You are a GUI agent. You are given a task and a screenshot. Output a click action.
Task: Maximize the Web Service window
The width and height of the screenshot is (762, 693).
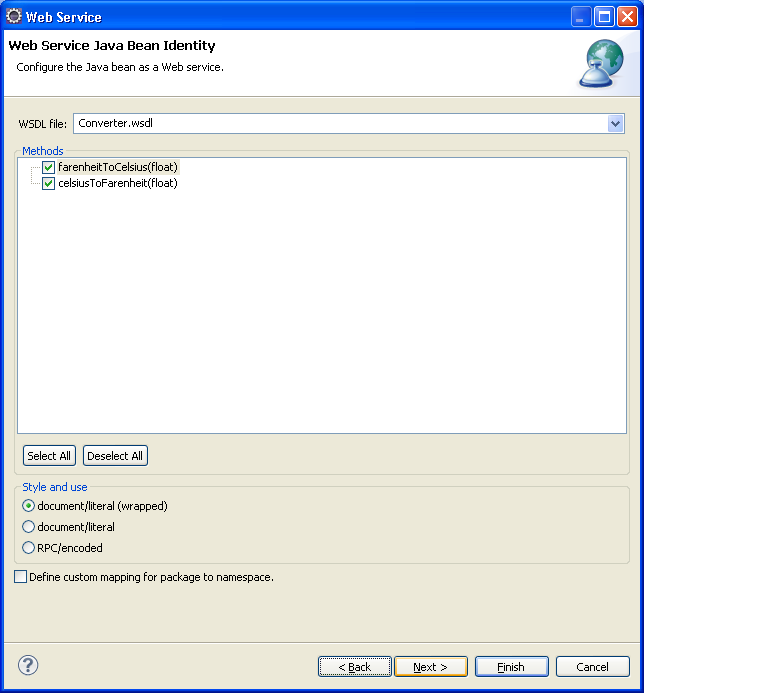604,17
